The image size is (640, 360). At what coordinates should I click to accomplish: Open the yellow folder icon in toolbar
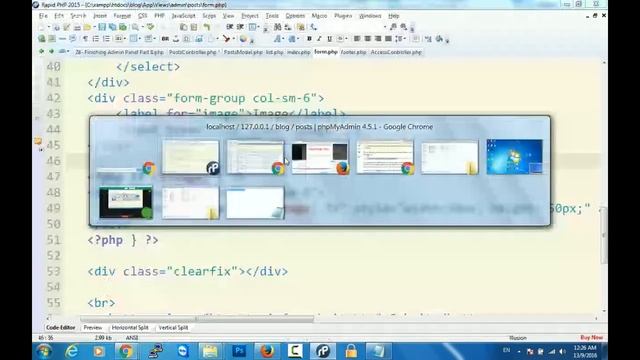click(x=87, y=27)
